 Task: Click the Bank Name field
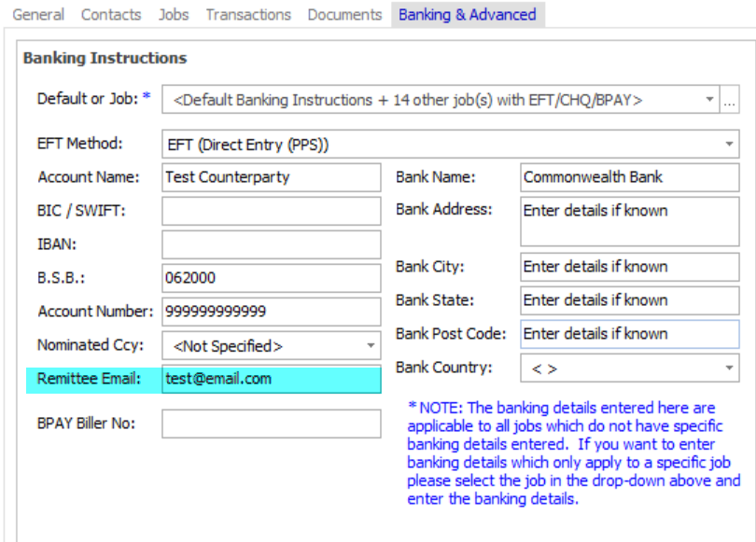[629, 177]
